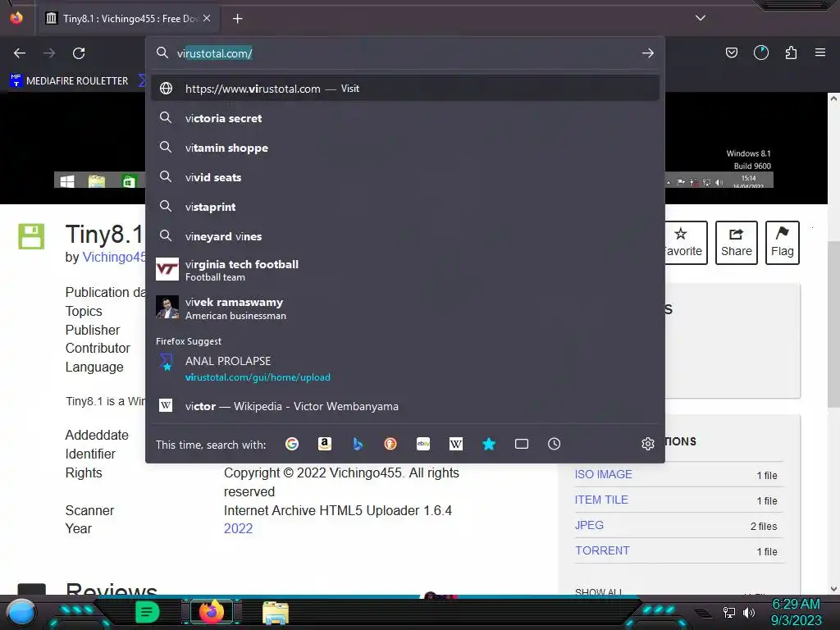Visit https://www.virustotal.com suggestion

(x=405, y=89)
